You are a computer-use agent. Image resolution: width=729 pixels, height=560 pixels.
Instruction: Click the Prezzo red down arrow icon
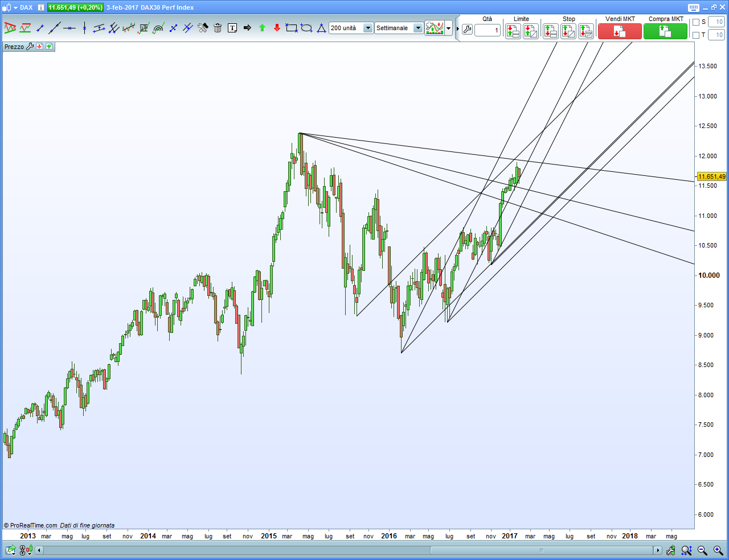point(39,47)
